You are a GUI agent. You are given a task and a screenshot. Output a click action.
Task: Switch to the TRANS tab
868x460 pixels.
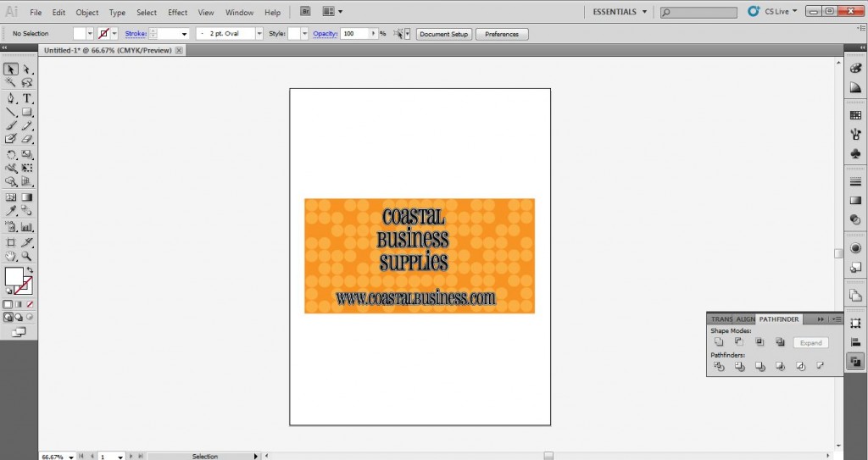[x=721, y=319]
